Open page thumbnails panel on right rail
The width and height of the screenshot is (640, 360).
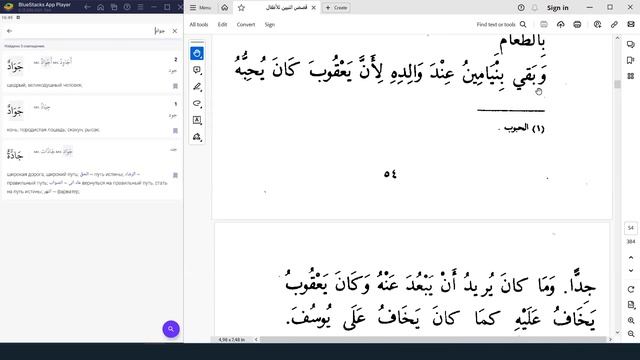pos(631,76)
